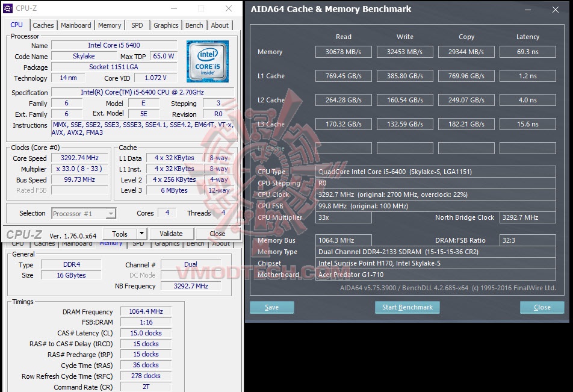Show the About tab in CPU-Z

point(220,25)
